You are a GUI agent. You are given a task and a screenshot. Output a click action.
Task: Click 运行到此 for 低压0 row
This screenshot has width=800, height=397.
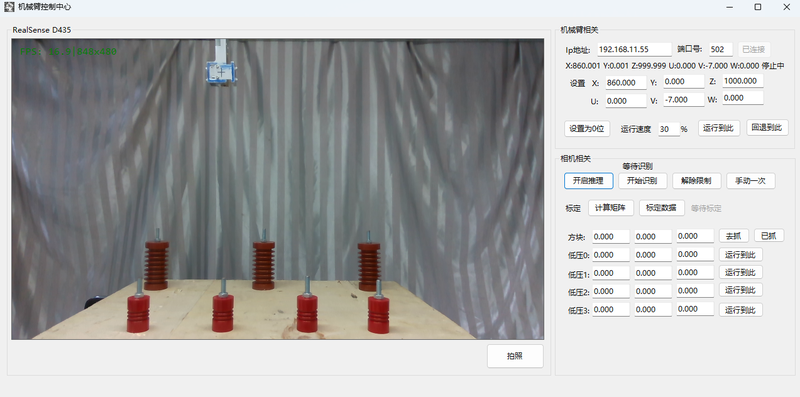(x=740, y=254)
